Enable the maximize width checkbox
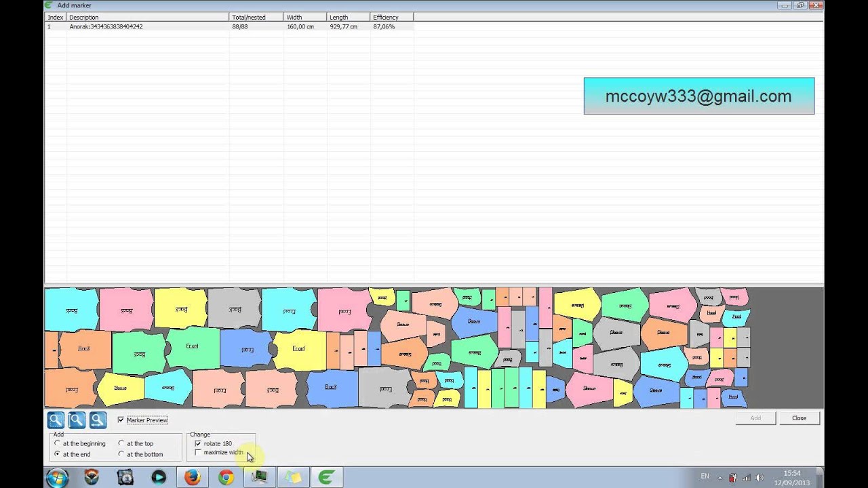868x488 pixels. [198, 452]
